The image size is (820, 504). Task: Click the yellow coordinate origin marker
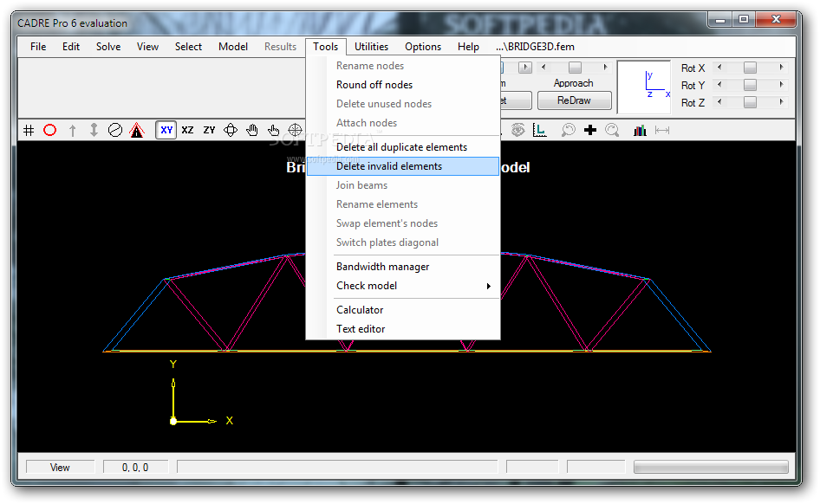point(173,421)
